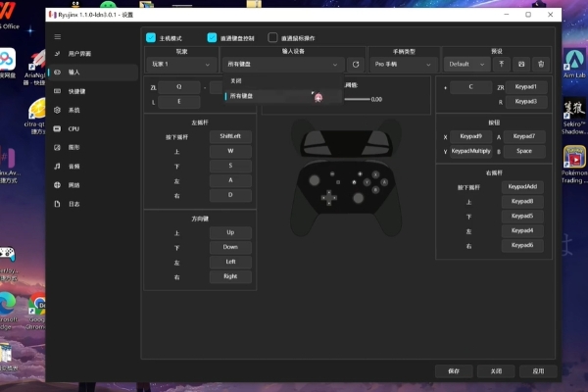Refresh the input device list

point(356,65)
